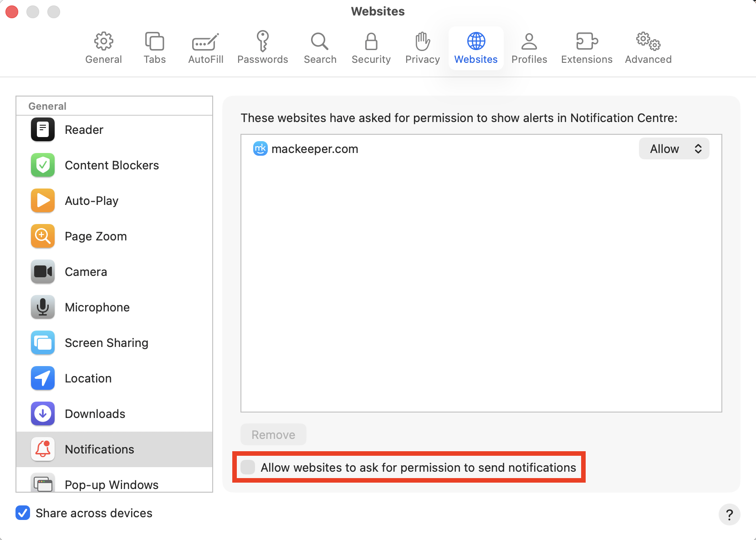Select the Content Blockers sidebar icon
Image resolution: width=756 pixels, height=540 pixels.
(112, 165)
